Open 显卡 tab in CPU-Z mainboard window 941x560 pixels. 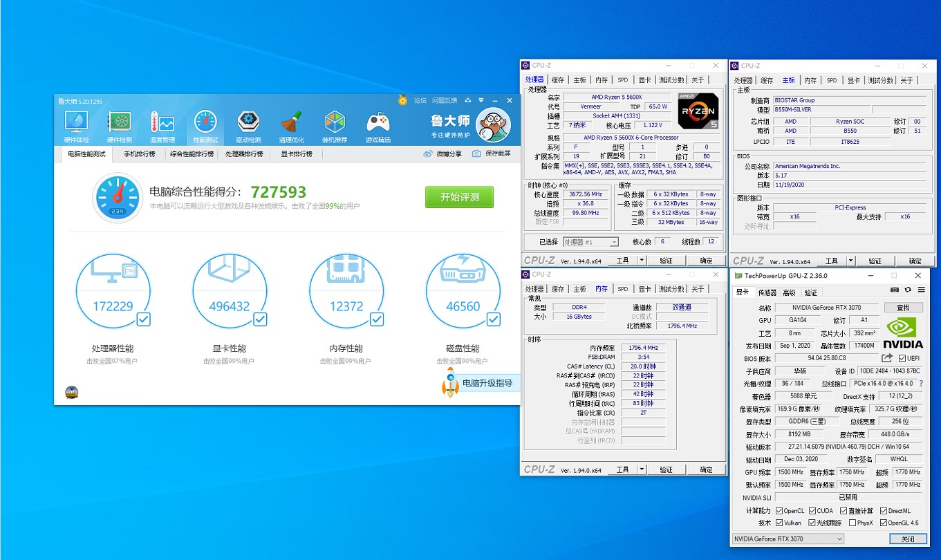pos(853,80)
